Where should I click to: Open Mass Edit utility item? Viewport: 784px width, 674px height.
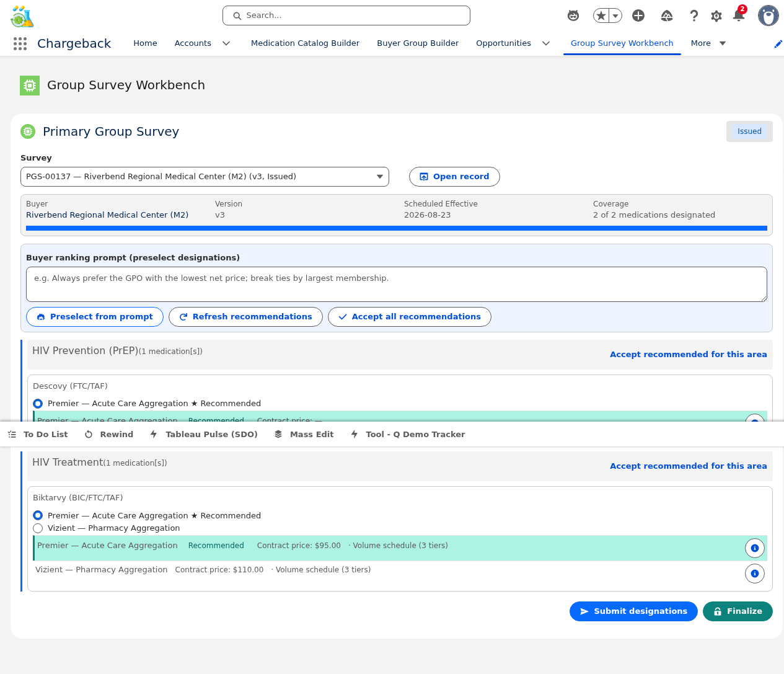(304, 434)
